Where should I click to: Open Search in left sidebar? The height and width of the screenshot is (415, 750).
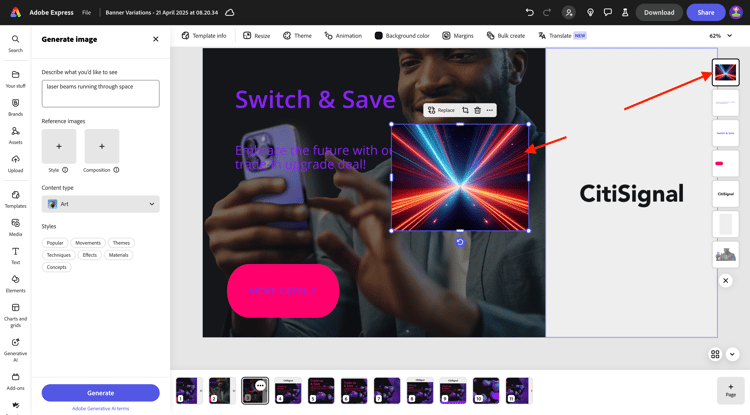15,43
